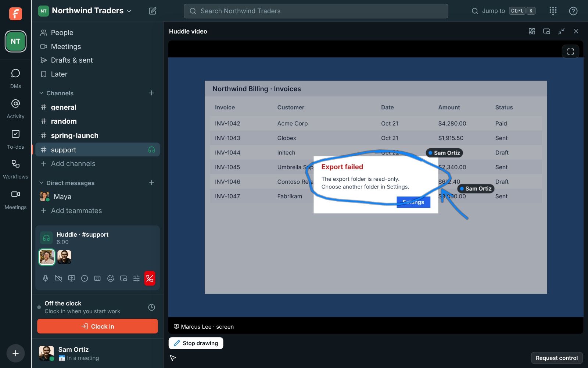
Task: Compose a new message
Action: click(153, 11)
